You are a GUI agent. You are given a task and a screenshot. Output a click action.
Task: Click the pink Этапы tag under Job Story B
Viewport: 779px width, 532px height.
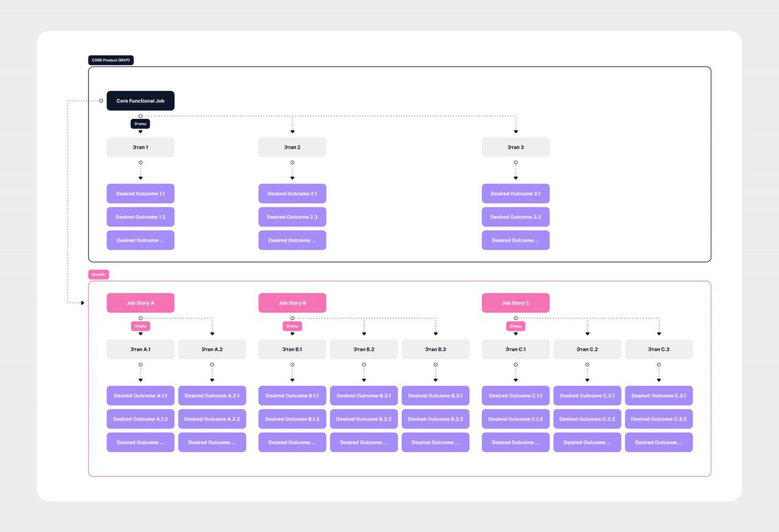click(292, 326)
